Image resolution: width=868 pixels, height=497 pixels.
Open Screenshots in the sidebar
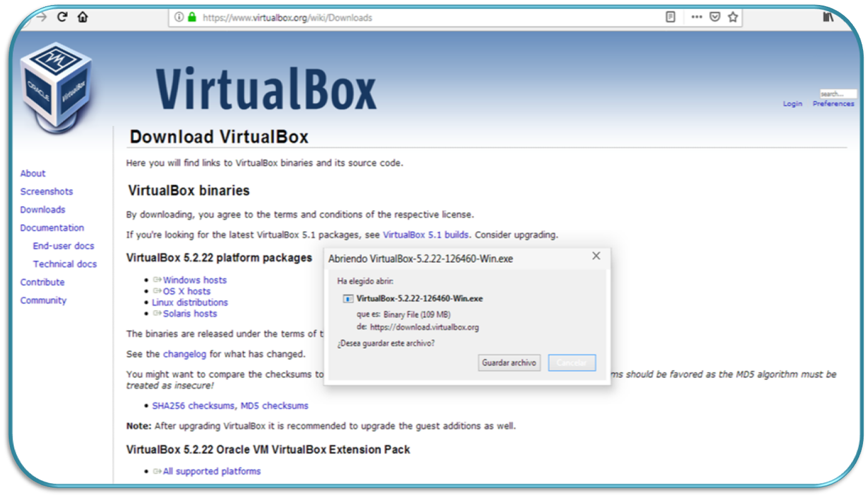[47, 191]
